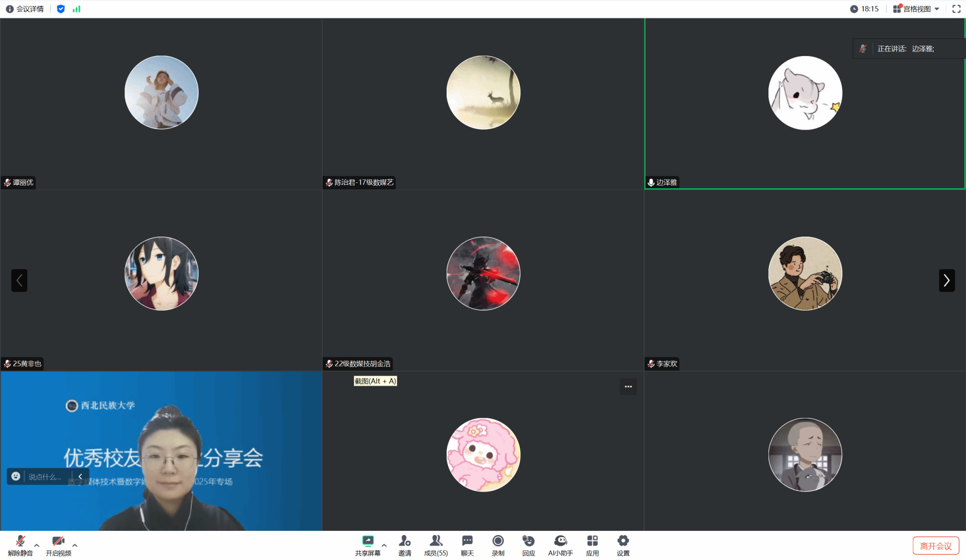Viewport: 966px width, 560px height.
Task: Expand audio options arrow beside 解除静音
Action: tap(37, 545)
